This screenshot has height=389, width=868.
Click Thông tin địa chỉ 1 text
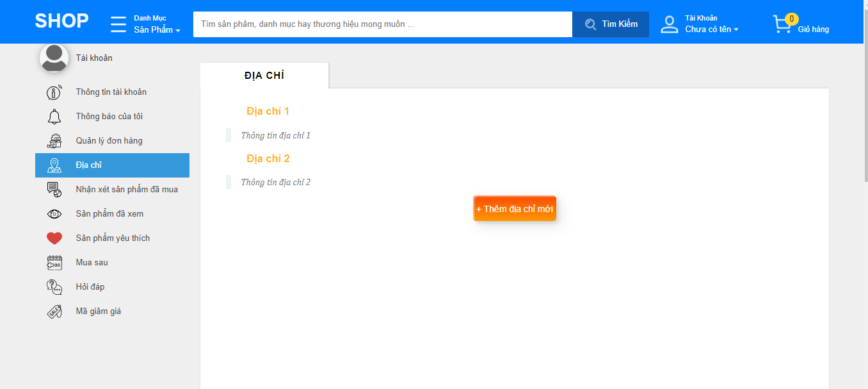275,136
